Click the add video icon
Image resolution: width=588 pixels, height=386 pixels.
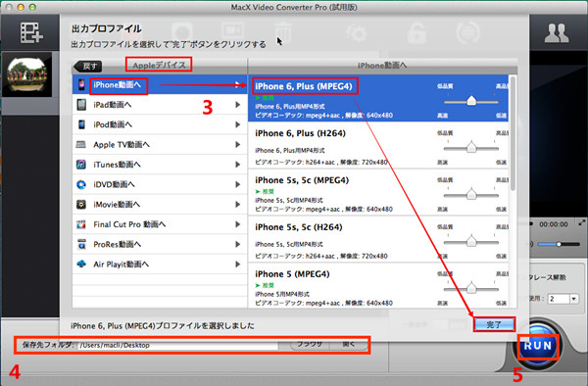tap(31, 32)
